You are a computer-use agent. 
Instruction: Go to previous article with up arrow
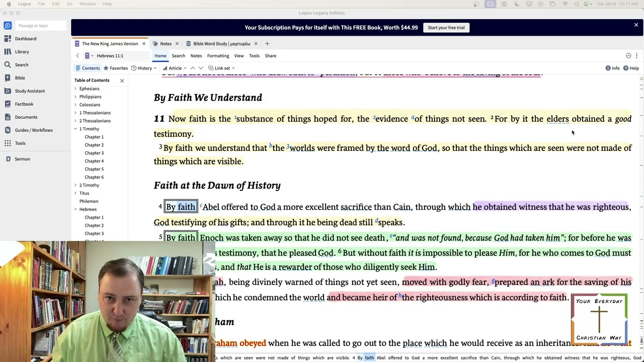point(193,68)
